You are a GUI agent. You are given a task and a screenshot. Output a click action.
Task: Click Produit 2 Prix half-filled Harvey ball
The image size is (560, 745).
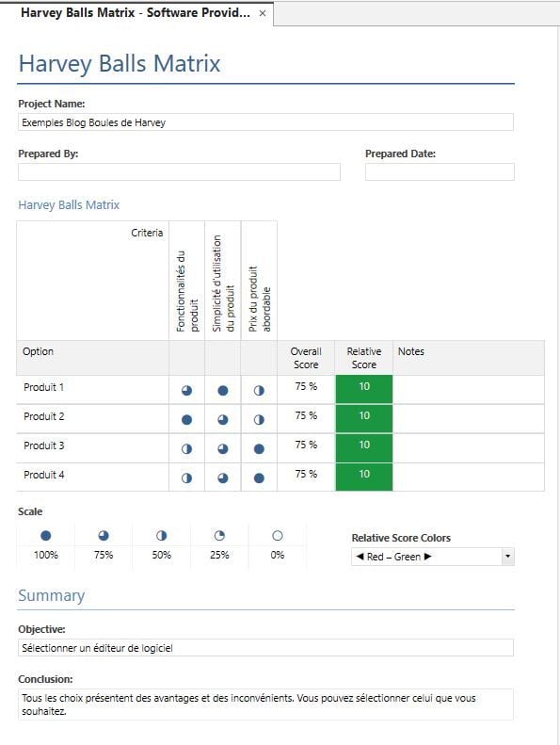pos(259,420)
